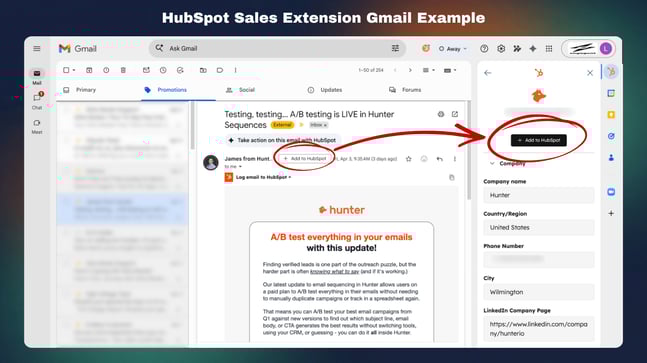This screenshot has height=363, width=647.
Task: Edit the City field Wilmington
Action: tap(539, 292)
